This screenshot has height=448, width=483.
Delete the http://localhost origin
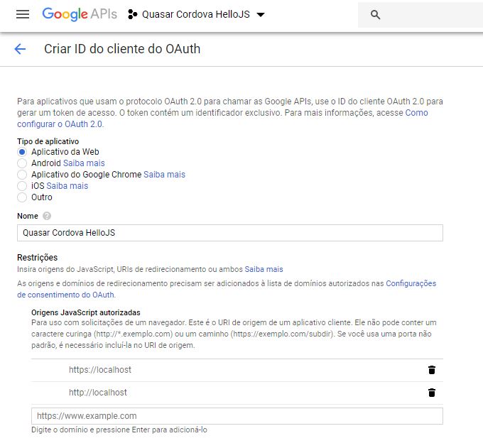[x=431, y=393]
